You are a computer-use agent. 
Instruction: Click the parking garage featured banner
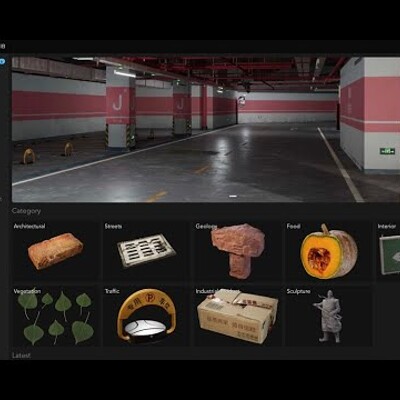(x=206, y=129)
